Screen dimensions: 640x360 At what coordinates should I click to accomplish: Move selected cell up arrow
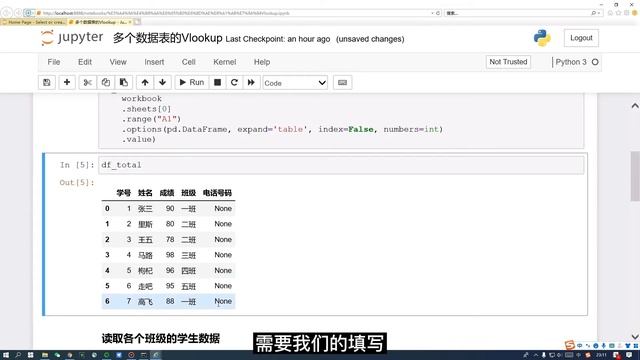click(145, 82)
